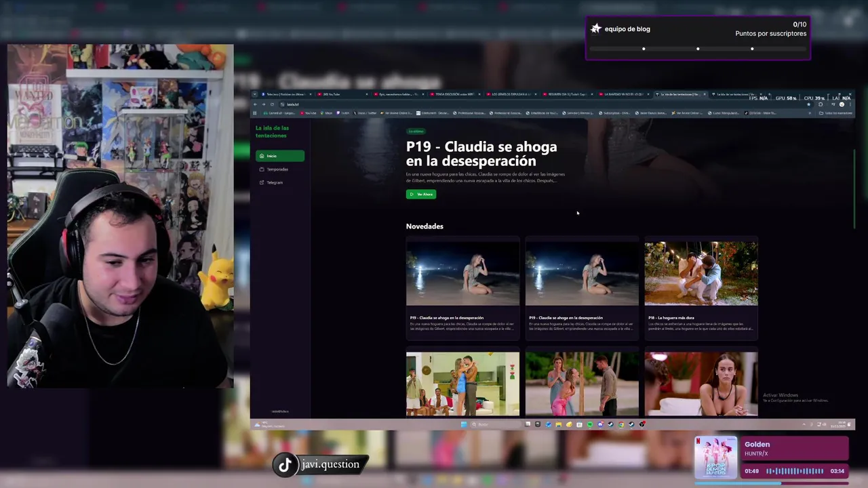Click the Puntos por suscriptores progress bar
Viewport: 868px width, 488px height.
(x=698, y=49)
